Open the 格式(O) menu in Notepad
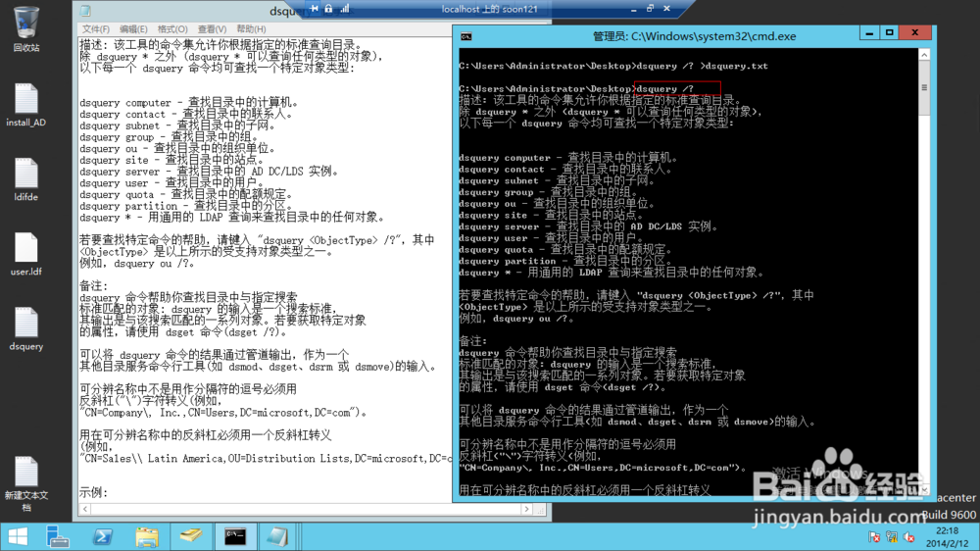980x551 pixels. [171, 29]
